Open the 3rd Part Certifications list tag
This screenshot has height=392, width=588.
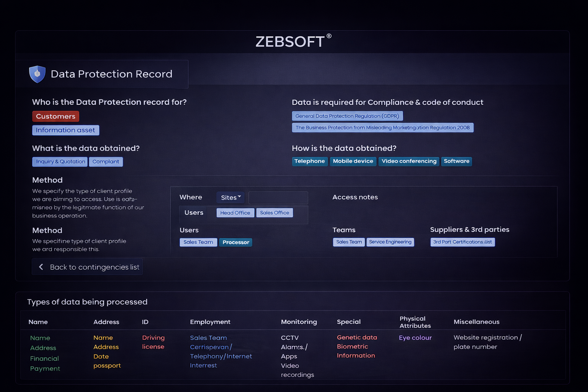(462, 242)
